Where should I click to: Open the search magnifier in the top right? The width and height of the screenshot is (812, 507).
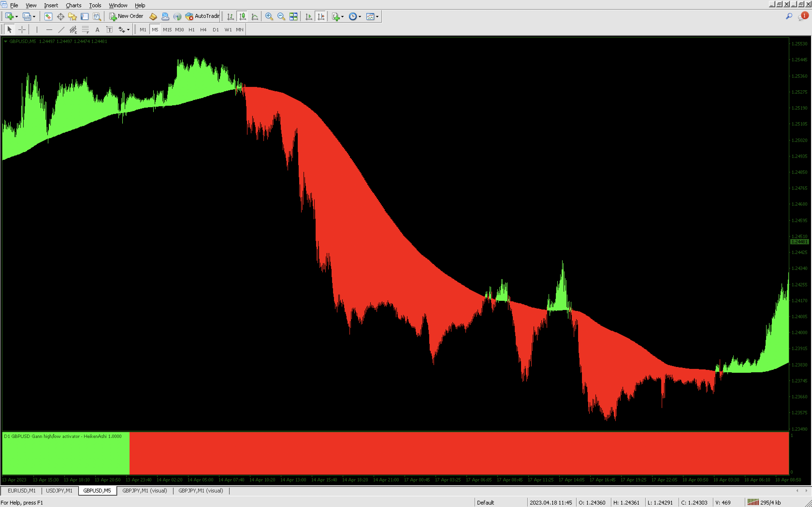coord(789,16)
